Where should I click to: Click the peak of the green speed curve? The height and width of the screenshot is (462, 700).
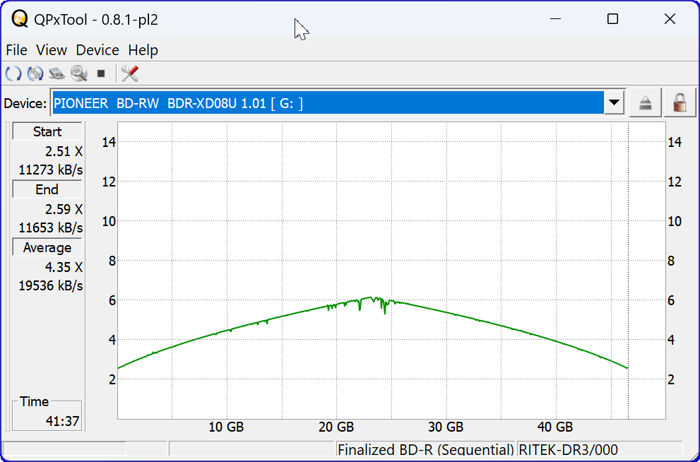click(x=371, y=298)
